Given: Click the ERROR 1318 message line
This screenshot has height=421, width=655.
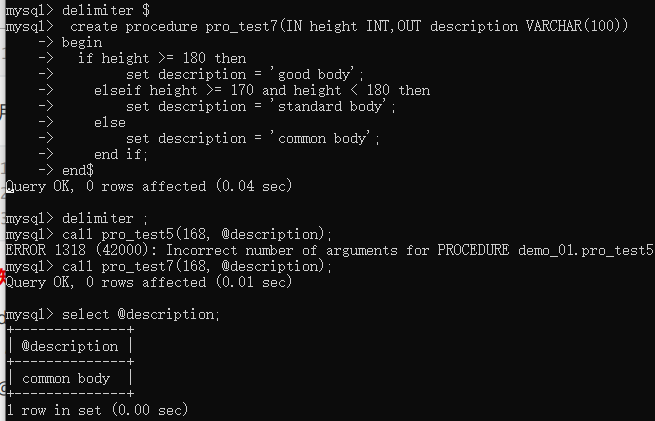Looking at the screenshot, I should pyautogui.click(x=329, y=250).
